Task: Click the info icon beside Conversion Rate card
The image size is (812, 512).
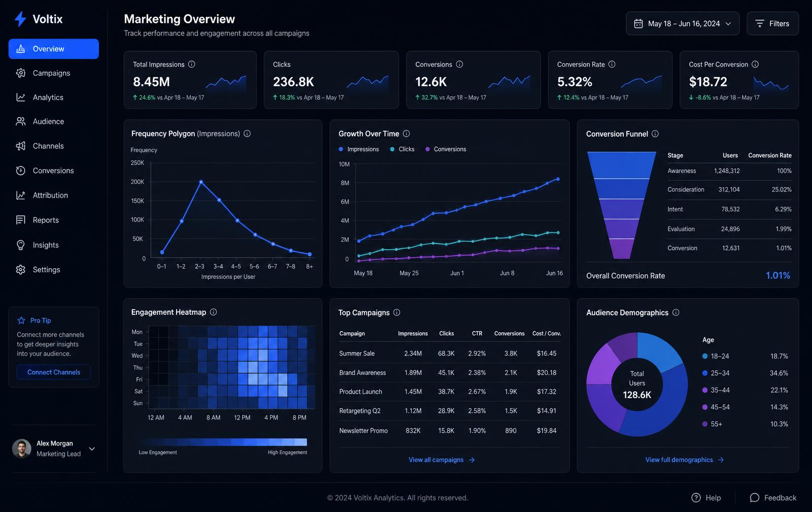Action: [x=612, y=65]
